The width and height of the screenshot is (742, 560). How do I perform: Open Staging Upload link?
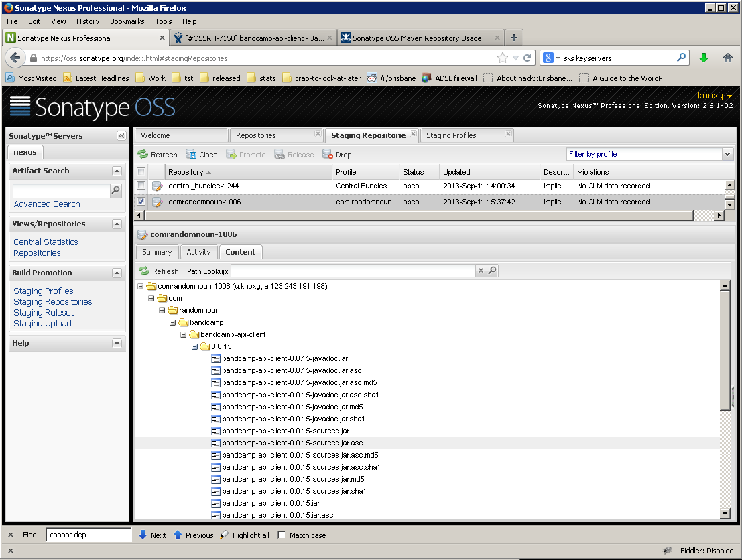pos(43,324)
